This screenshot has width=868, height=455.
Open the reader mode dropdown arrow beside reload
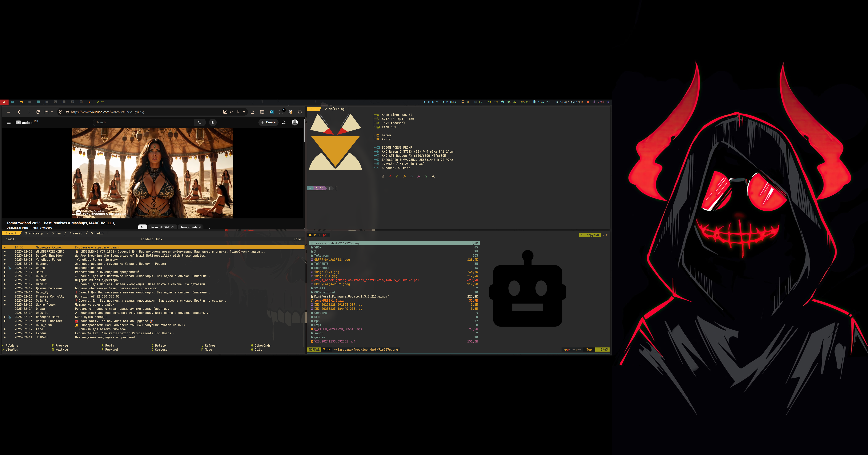(52, 112)
